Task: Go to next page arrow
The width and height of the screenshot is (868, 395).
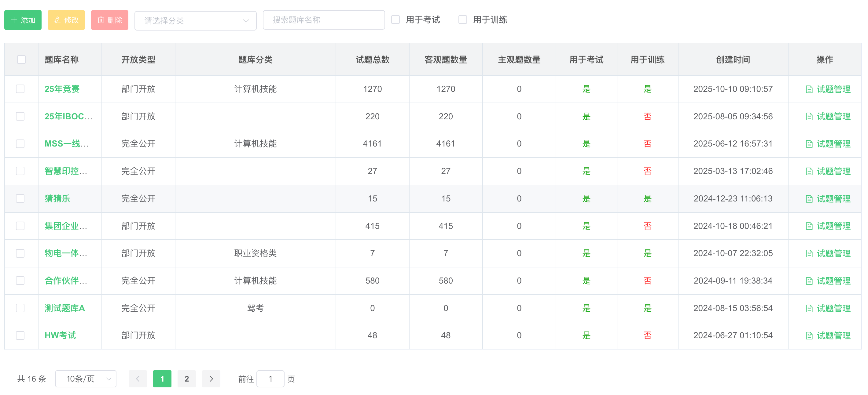Action: (x=211, y=379)
